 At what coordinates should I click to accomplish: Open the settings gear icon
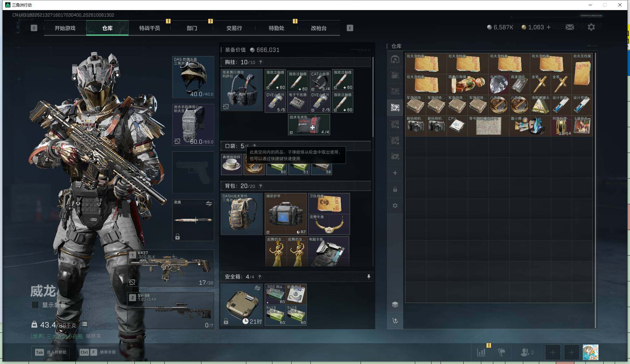[x=591, y=27]
